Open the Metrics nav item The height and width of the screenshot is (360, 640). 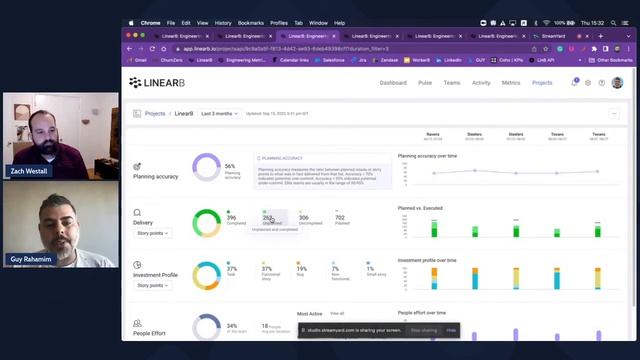point(511,83)
